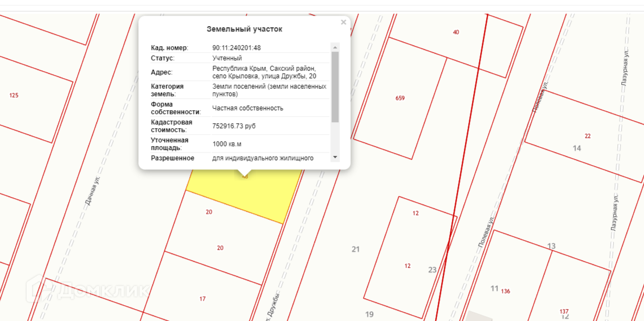
Task: Click the popup scrollbar thumb
Action: (x=335, y=87)
